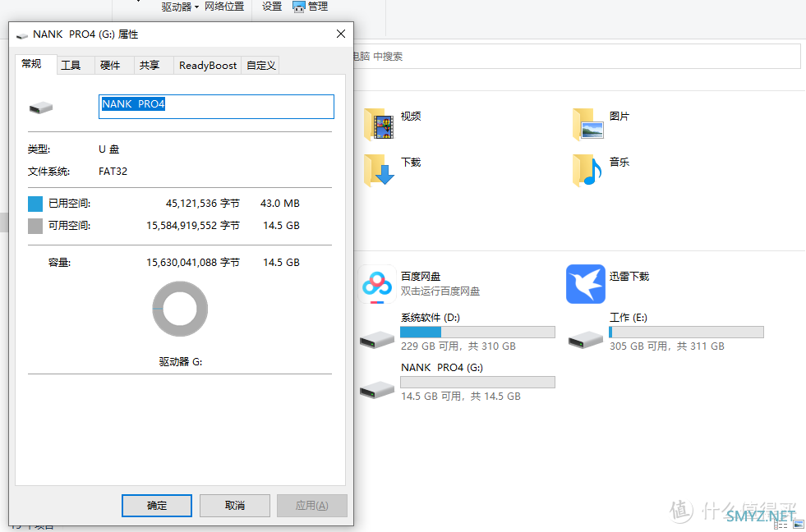
Task: Click the FAT32 file system value
Action: tap(113, 172)
